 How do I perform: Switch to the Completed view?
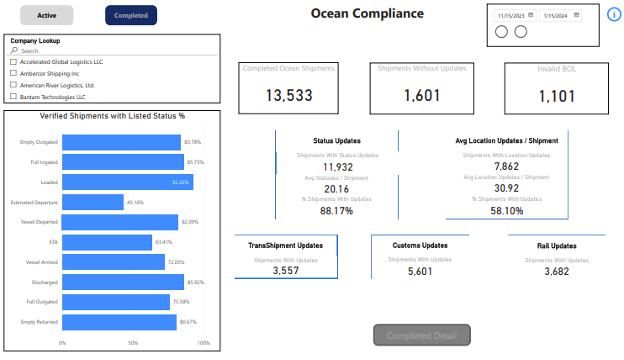[131, 16]
